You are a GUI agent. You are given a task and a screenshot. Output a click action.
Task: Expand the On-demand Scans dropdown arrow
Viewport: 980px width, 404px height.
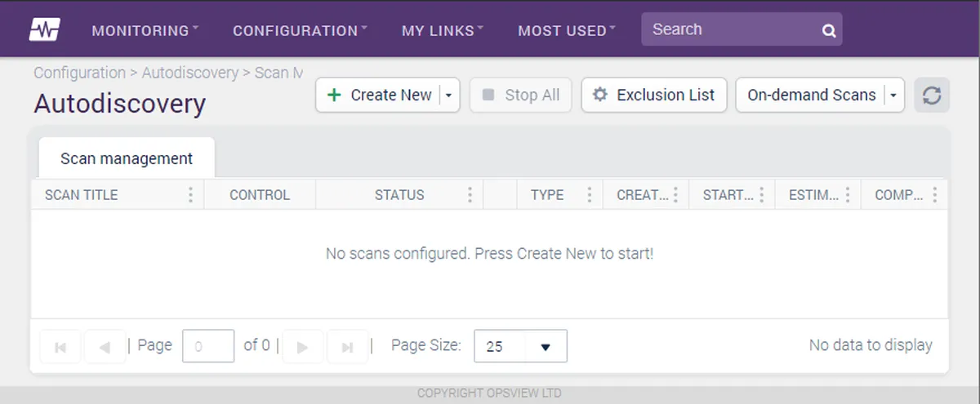click(893, 95)
